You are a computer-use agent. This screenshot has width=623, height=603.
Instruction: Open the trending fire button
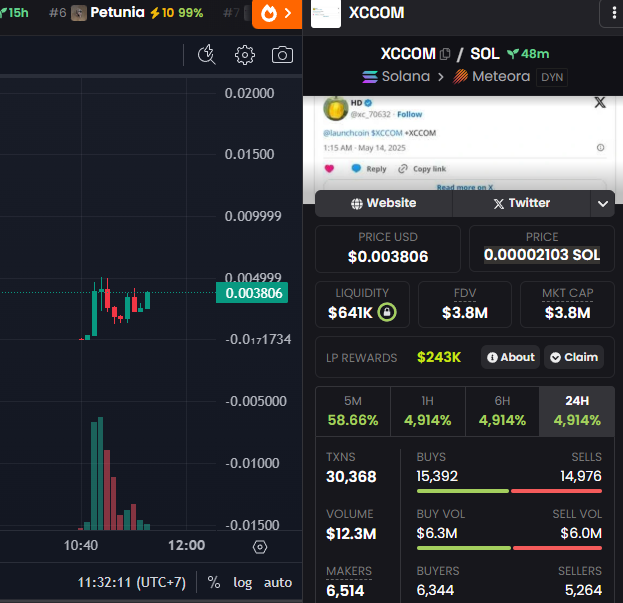click(x=277, y=14)
